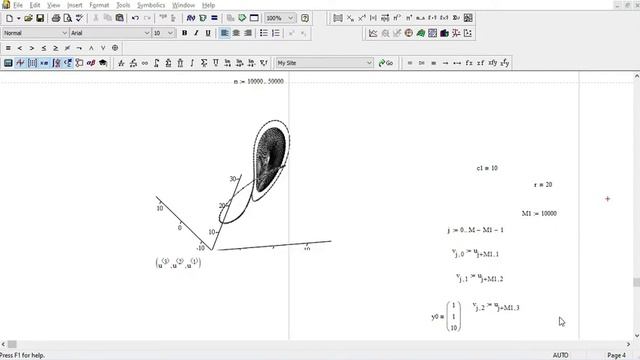640x360 pixels.
Task: Toggle underline formatting
Action: (x=208, y=33)
